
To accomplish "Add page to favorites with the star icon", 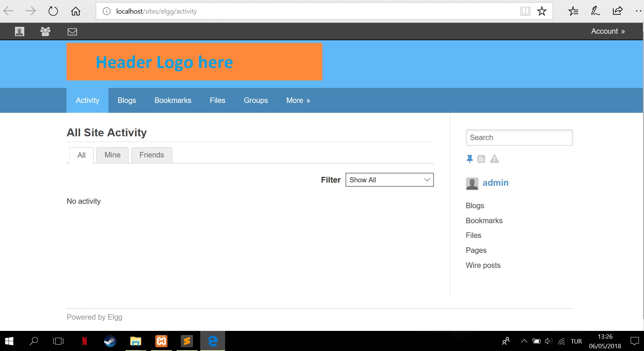I will pos(541,11).
